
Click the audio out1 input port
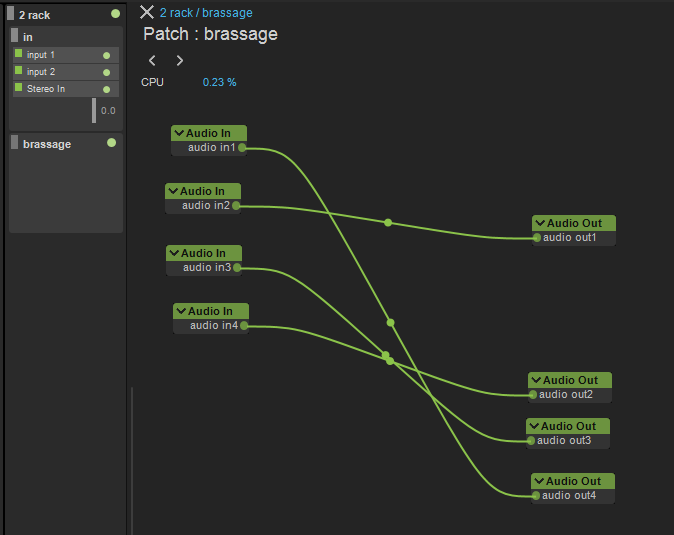tap(537, 238)
